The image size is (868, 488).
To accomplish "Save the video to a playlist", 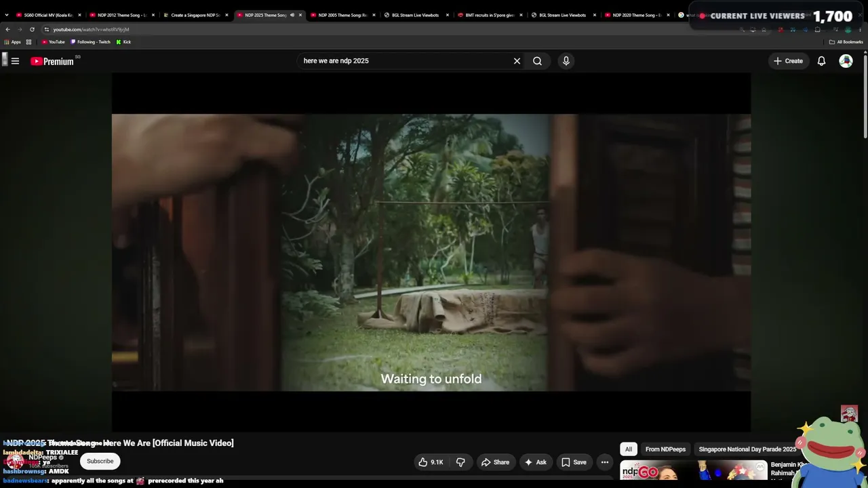I will (x=574, y=462).
